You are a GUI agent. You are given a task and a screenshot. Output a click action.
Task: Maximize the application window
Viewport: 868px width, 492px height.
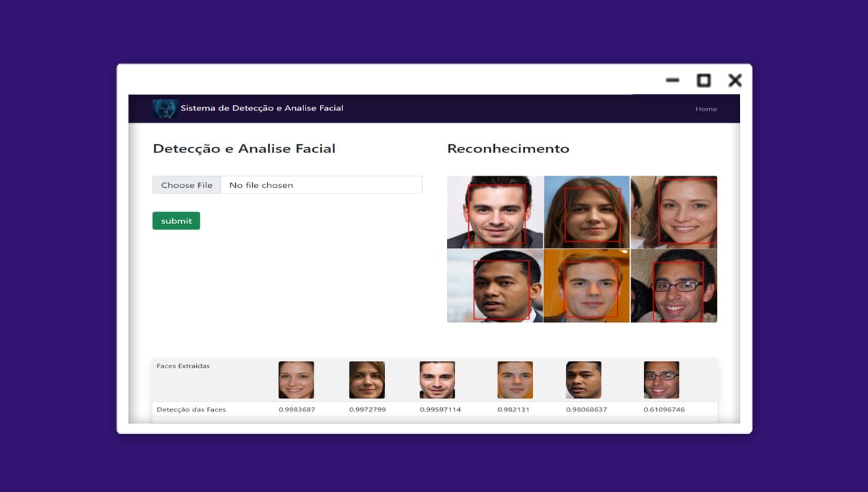[703, 81]
